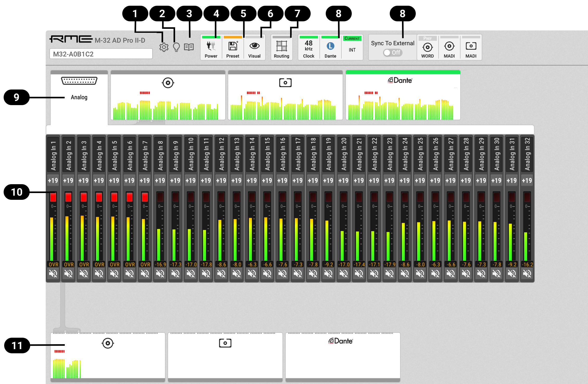Click the Analog In 2 channel label
This screenshot has height=384, width=588.
68,154
